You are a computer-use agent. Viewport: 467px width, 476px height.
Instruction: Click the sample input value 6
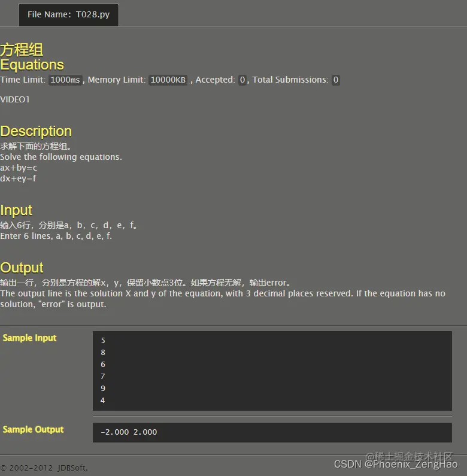tap(103, 364)
